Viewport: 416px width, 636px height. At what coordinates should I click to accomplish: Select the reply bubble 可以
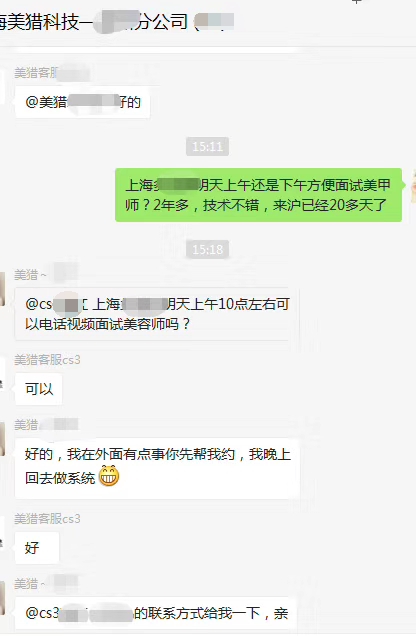click(39, 389)
